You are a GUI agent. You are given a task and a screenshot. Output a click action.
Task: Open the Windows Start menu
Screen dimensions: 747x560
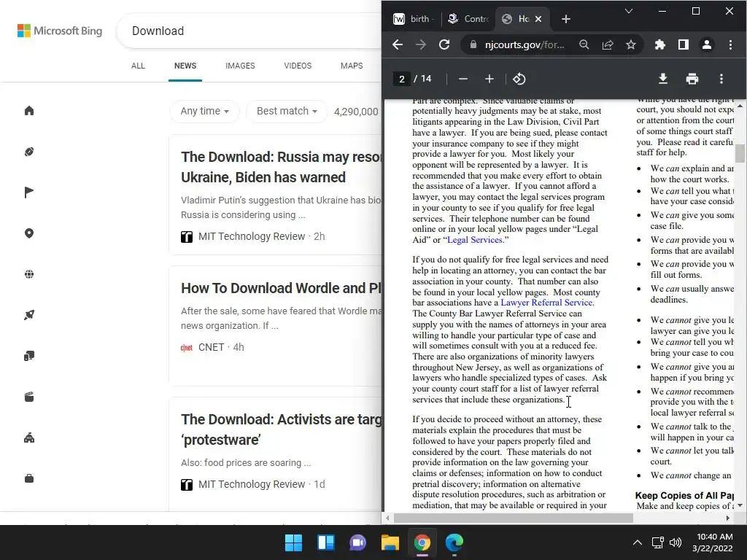tap(293, 542)
